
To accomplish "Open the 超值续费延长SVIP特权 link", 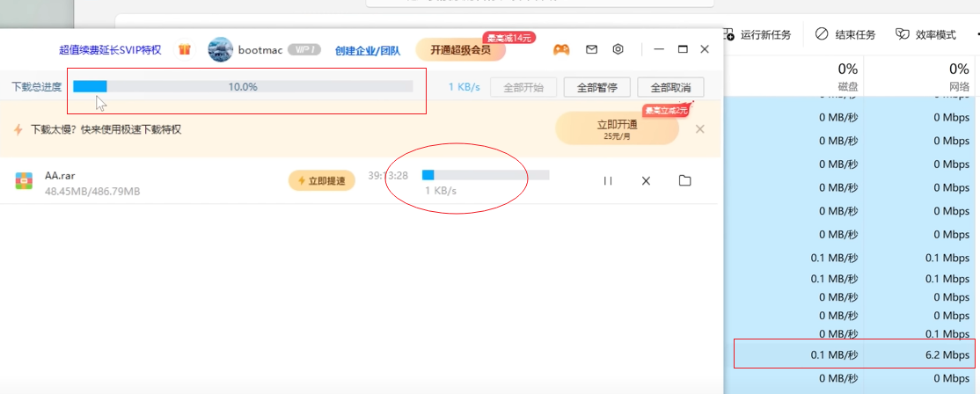I will tap(110, 50).
